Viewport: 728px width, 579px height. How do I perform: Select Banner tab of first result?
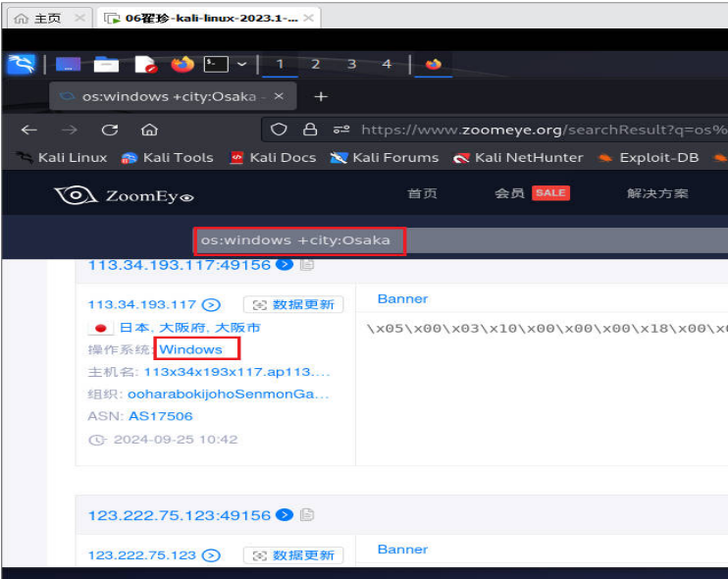(x=402, y=299)
